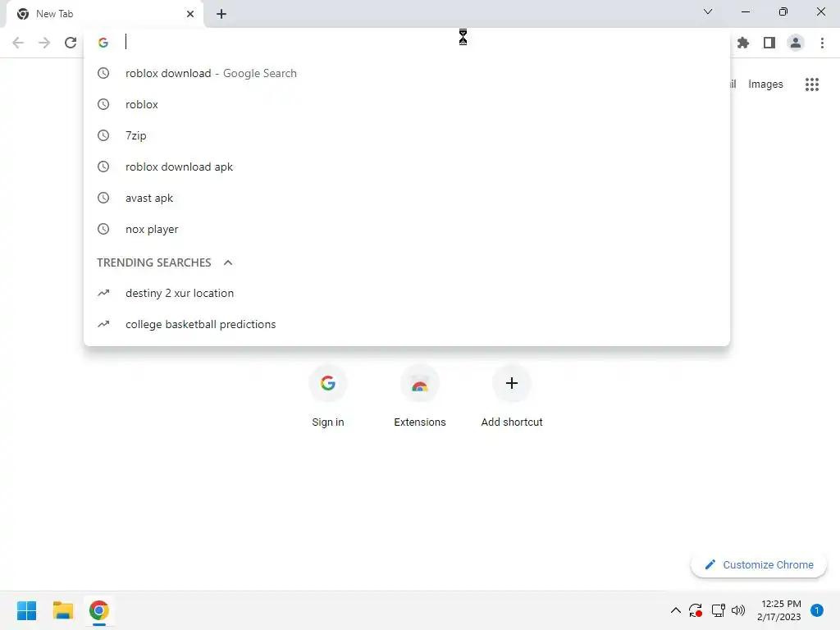Open the taskbar clock and date
Screen dimensions: 840x630
click(x=779, y=610)
